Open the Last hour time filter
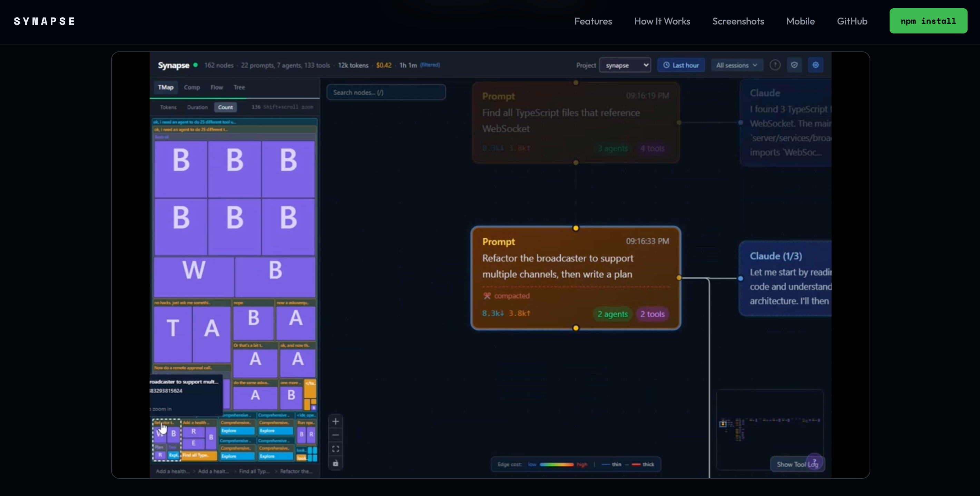Viewport: 980px width, 496px height. pos(681,65)
